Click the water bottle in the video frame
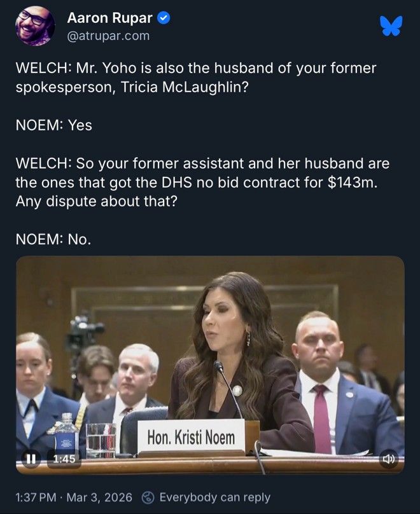This screenshot has height=514, width=420. tap(67, 434)
